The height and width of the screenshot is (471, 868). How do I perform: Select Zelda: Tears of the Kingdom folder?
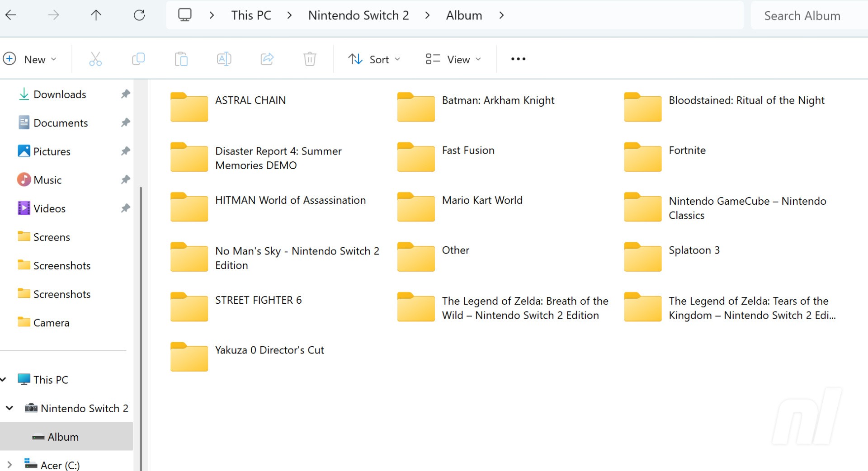coord(730,307)
